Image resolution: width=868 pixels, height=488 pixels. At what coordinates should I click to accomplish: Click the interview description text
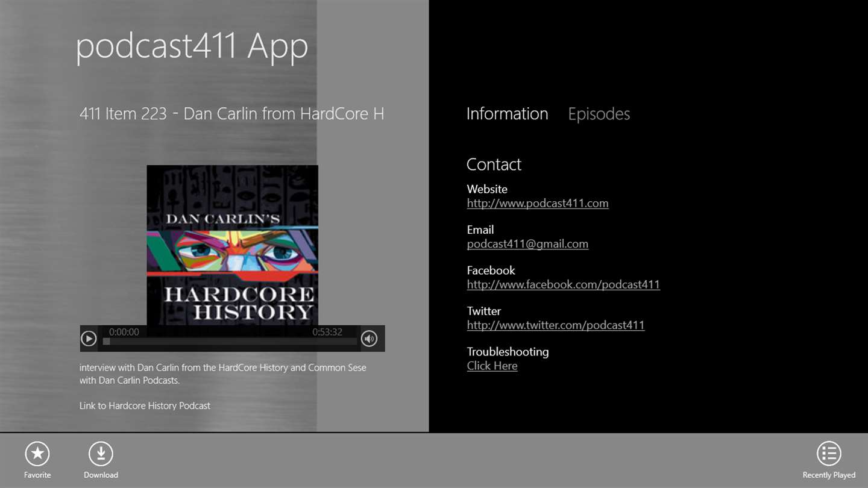[x=223, y=374]
